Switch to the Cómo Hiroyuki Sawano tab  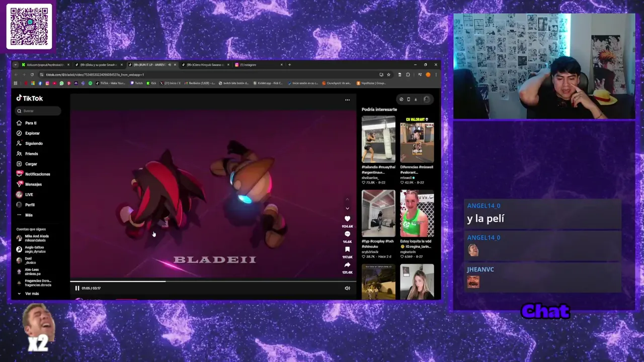click(x=205, y=65)
